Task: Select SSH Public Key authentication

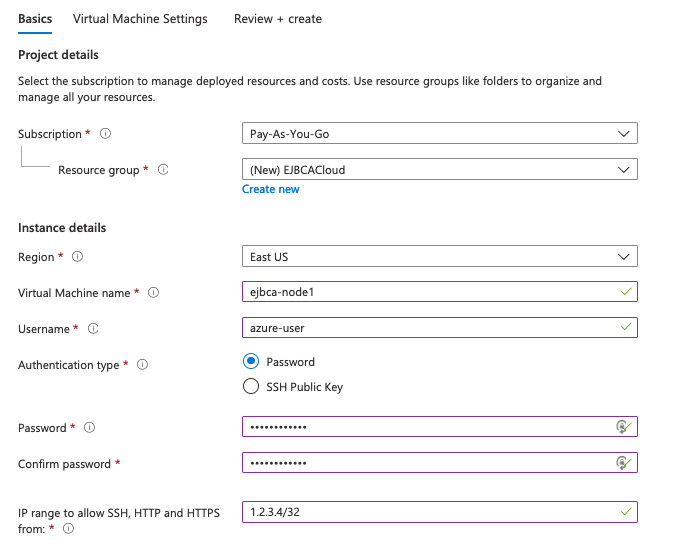Action: [x=251, y=387]
